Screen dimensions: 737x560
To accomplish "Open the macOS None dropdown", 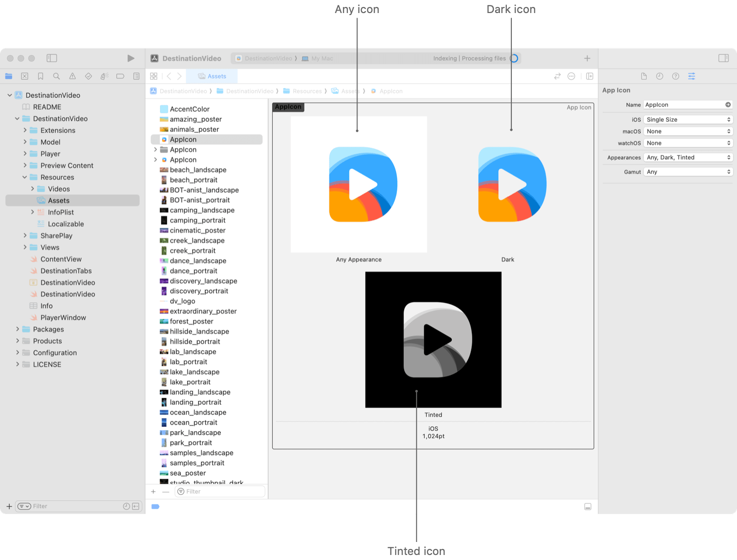I will click(688, 131).
